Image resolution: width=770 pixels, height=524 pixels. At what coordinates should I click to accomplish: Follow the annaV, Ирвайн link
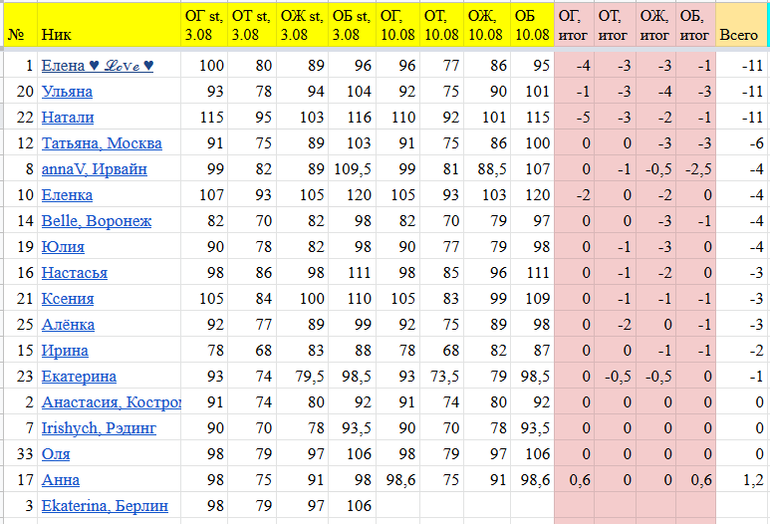point(94,170)
